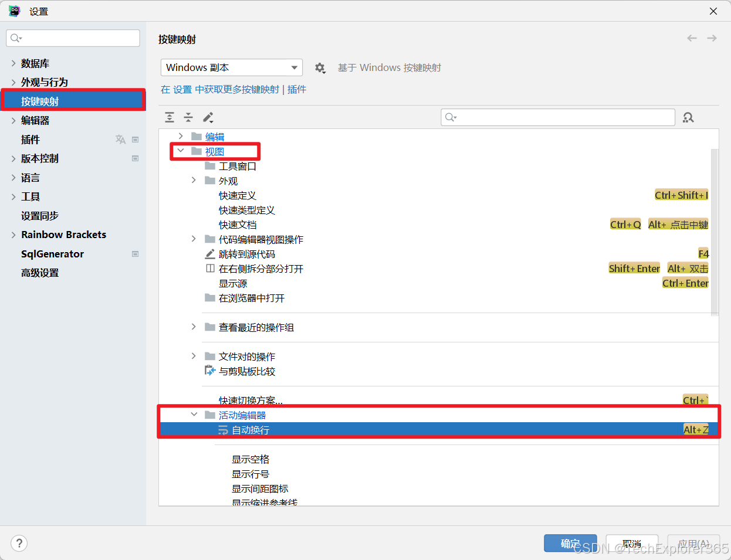
Task: Click the split icon beside 在右侧拆分部分打开
Action: click(x=210, y=269)
